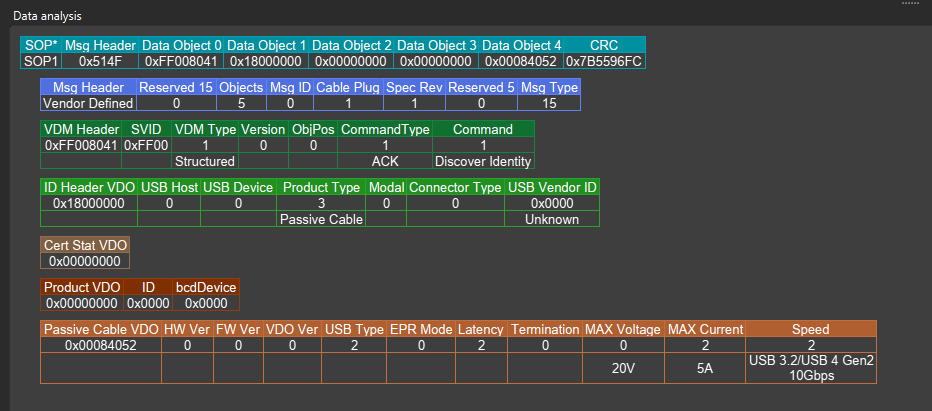Click the Structured VDM type cell
The height and width of the screenshot is (411, 932).
pyautogui.click(x=204, y=161)
